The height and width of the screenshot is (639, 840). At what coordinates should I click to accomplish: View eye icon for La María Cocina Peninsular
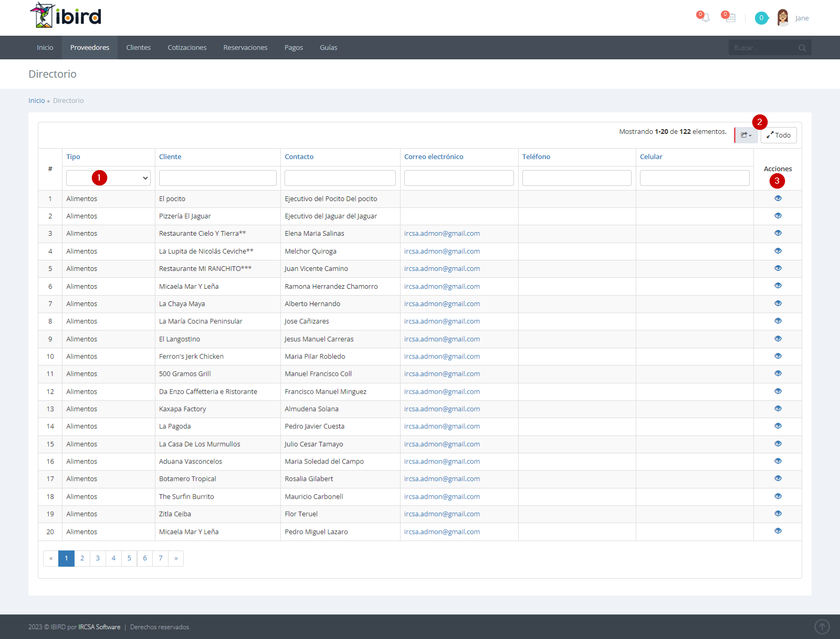click(778, 321)
